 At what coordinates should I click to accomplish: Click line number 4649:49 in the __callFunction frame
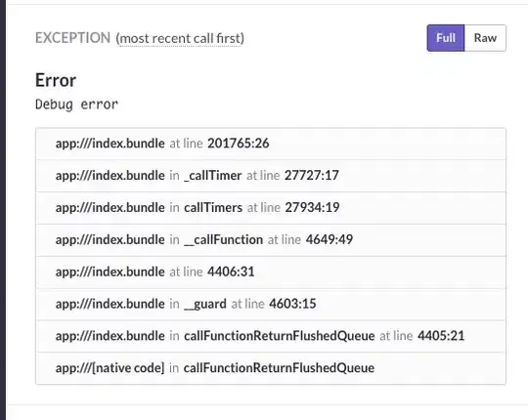pyautogui.click(x=330, y=239)
